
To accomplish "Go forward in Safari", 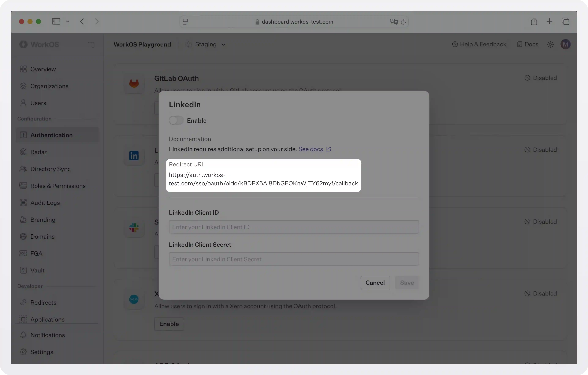I will tap(97, 21).
